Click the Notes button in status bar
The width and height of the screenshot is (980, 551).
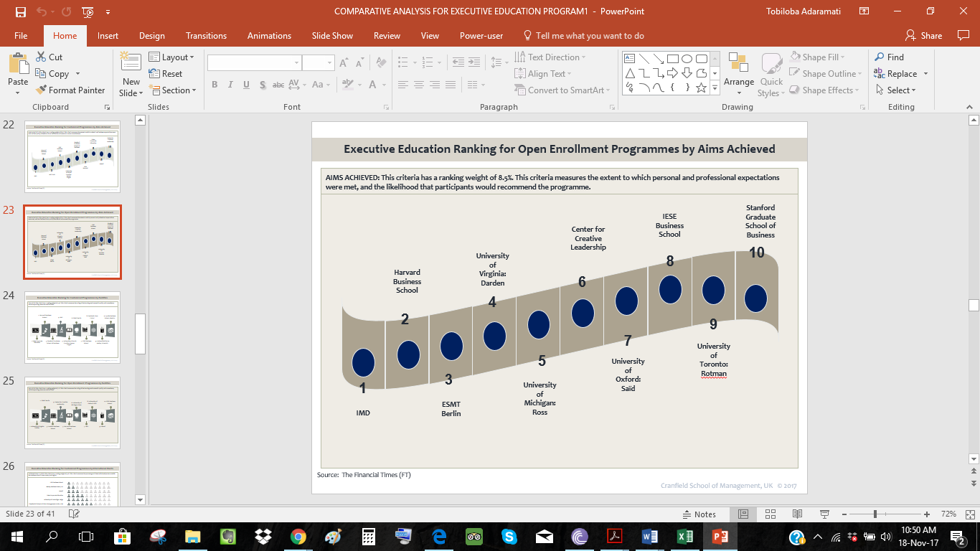pos(699,514)
